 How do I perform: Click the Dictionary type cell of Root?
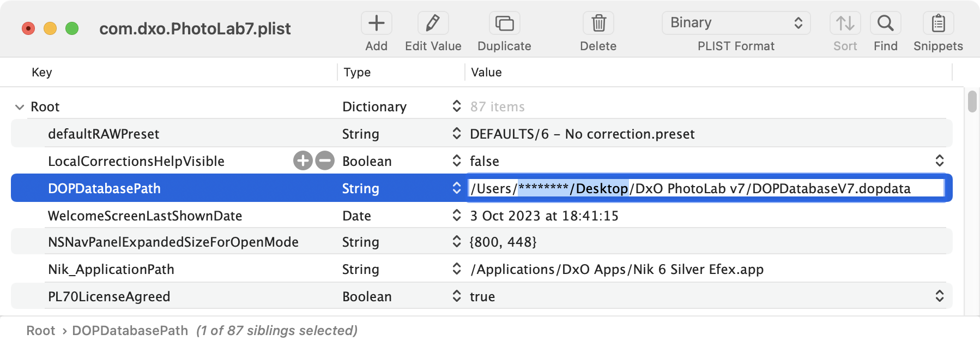[x=374, y=106]
